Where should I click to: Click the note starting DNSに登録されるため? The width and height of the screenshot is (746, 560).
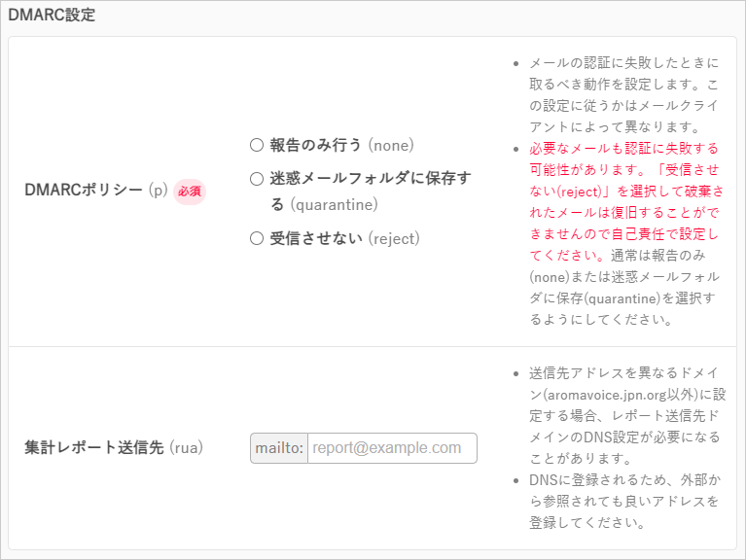[x=624, y=501]
